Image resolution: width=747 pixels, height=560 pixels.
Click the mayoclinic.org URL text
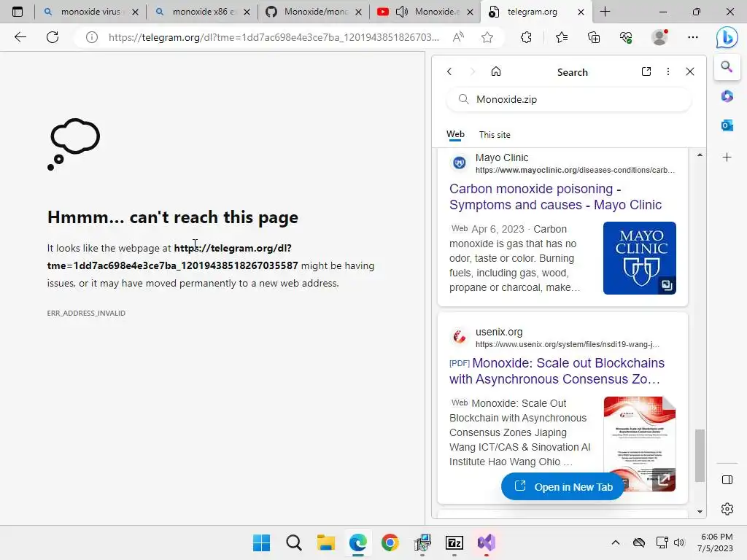[575, 170]
